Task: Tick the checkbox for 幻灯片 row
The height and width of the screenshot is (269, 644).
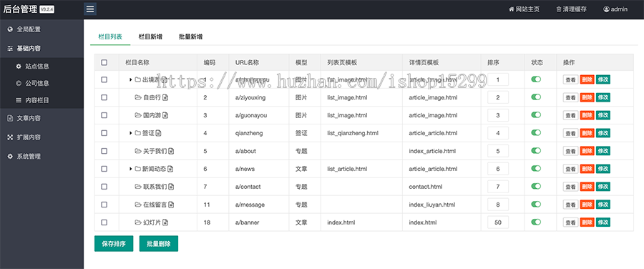Action: (104, 222)
